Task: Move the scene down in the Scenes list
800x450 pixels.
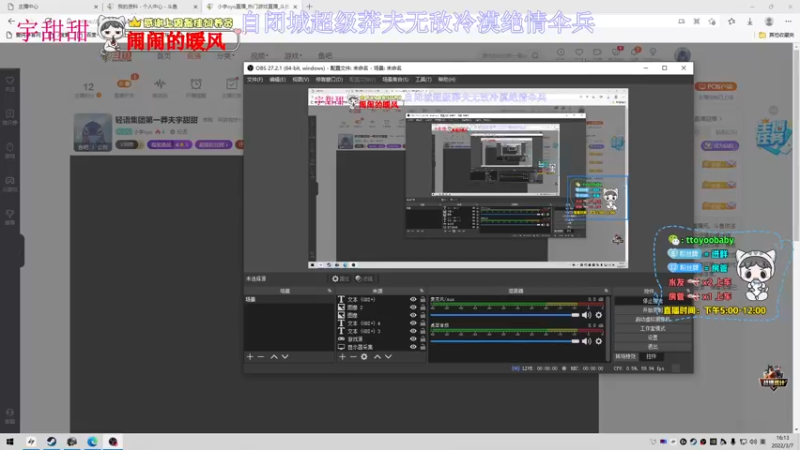Action: point(285,357)
